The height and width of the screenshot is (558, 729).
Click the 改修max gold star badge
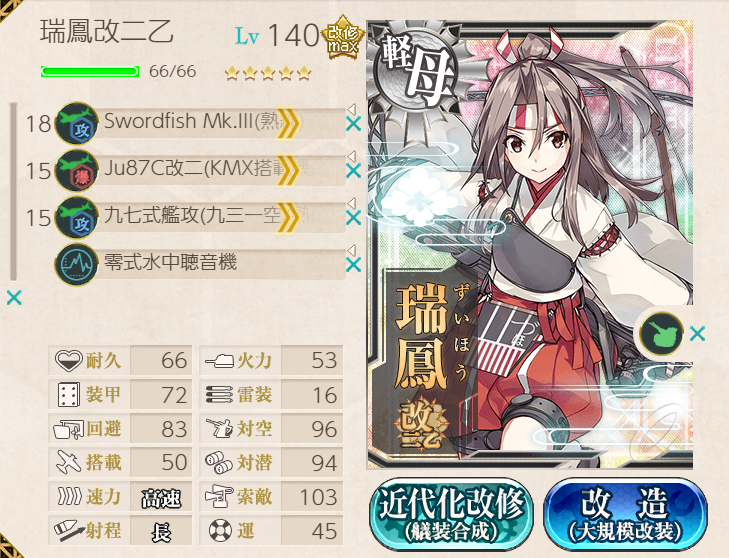(343, 37)
